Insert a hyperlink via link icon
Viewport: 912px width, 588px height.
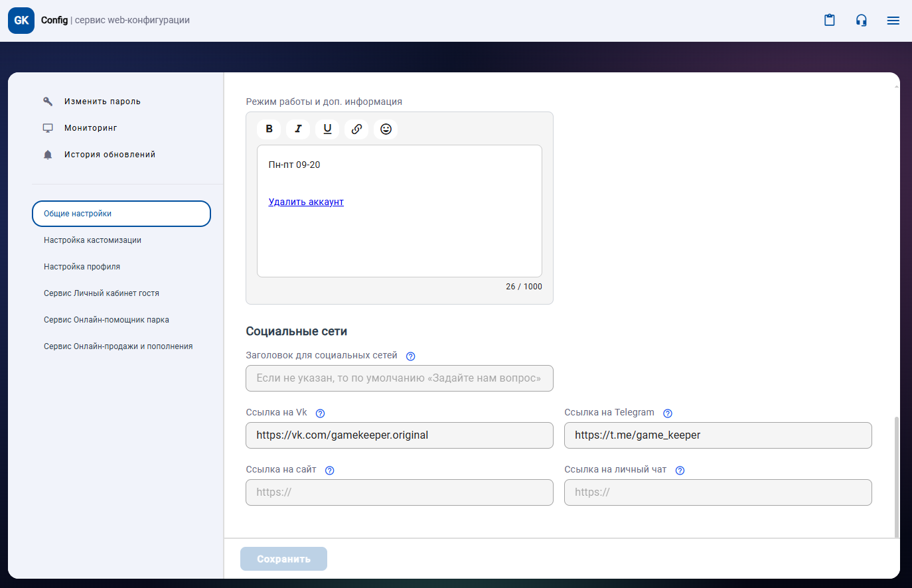pyautogui.click(x=356, y=129)
